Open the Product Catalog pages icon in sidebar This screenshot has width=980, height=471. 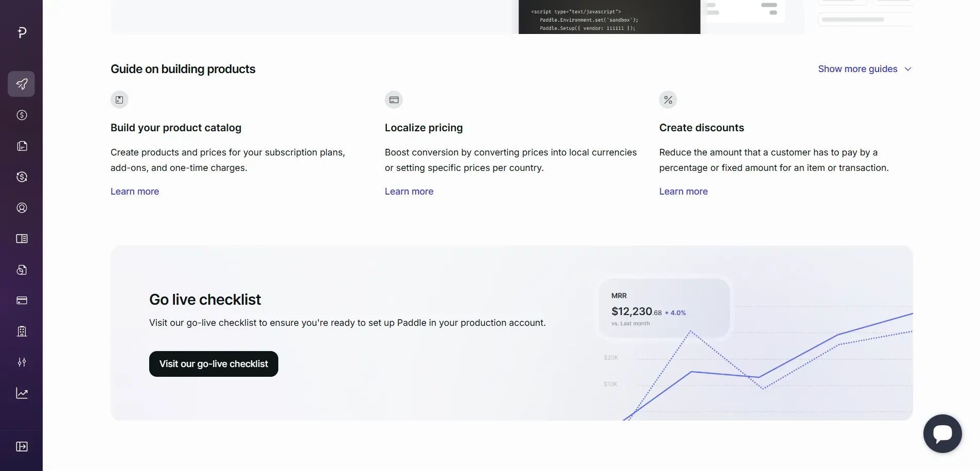(x=21, y=146)
